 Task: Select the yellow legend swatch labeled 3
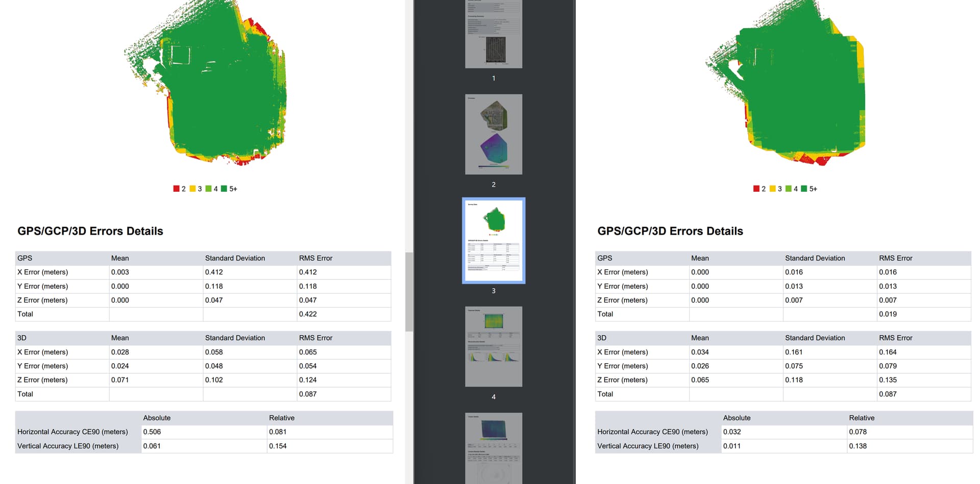pos(192,188)
